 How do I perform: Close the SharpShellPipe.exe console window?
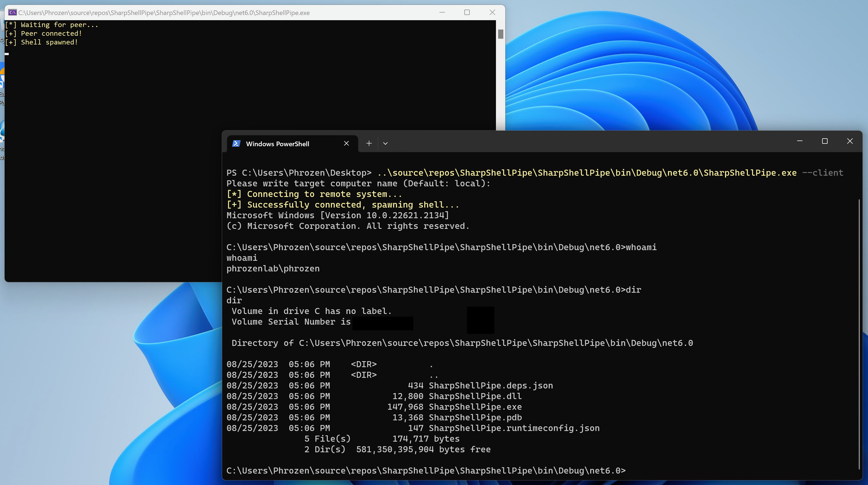pyautogui.click(x=492, y=13)
